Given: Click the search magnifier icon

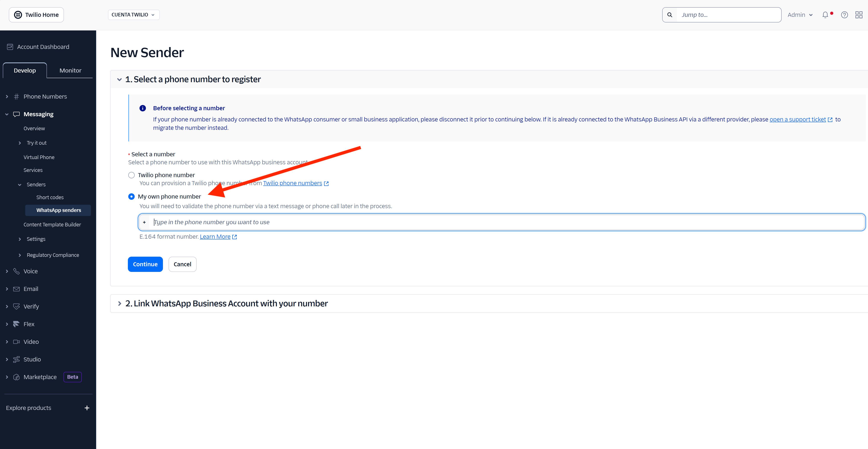Looking at the screenshot, I should pos(670,15).
